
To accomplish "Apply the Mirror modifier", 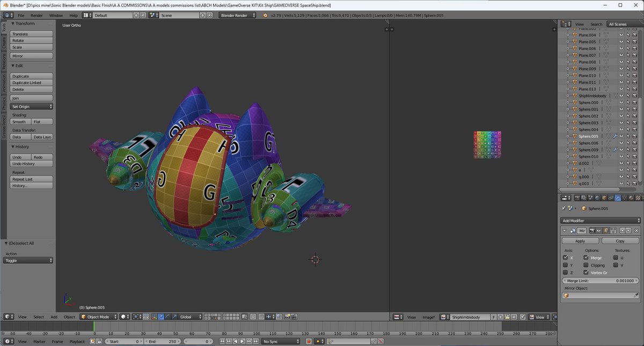I will pos(580,241).
